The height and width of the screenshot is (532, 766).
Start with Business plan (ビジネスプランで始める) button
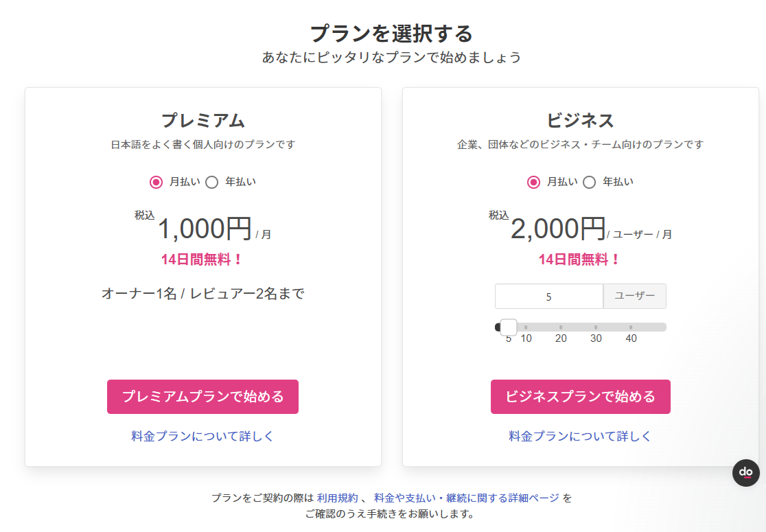coord(580,397)
